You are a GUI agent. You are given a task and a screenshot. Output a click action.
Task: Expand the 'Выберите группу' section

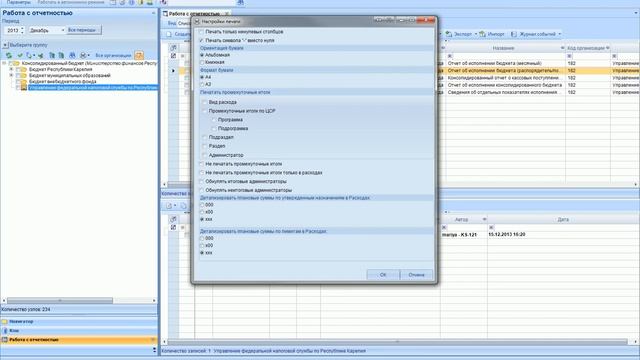click(x=5, y=45)
